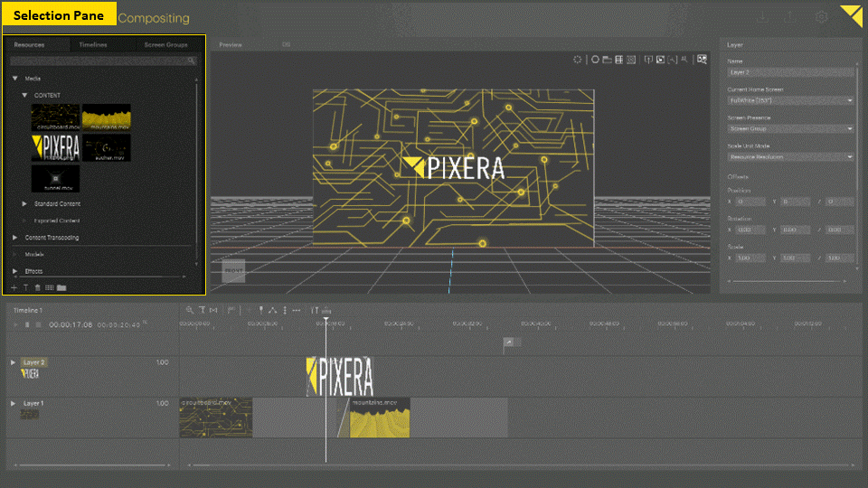
Task: Click the timeline stop button
Action: [x=38, y=324]
